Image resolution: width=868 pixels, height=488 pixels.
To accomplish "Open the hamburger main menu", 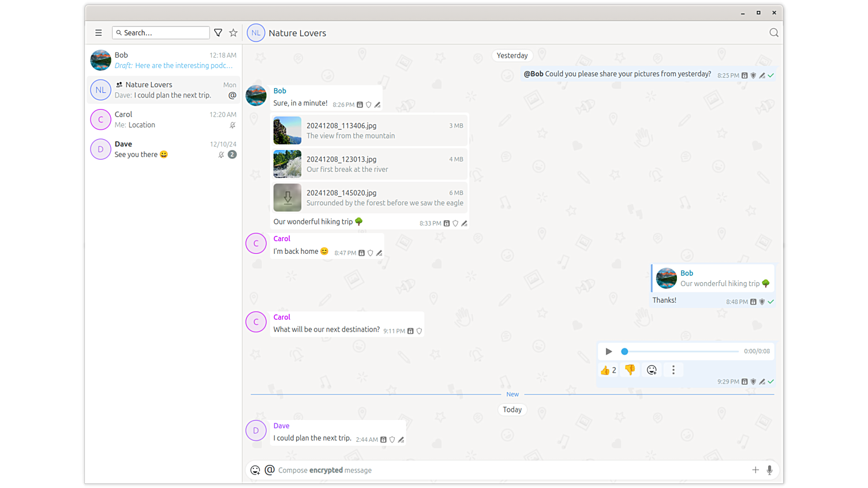I will [99, 33].
